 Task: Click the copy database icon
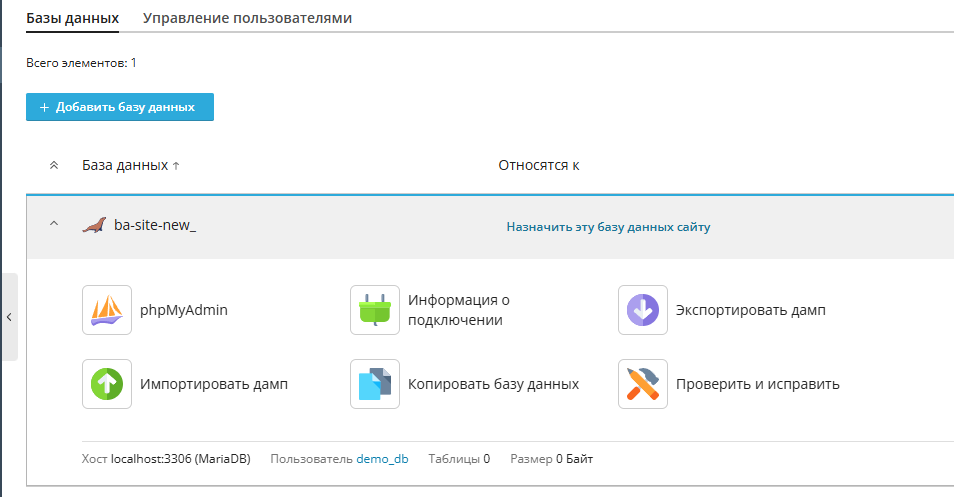(375, 384)
